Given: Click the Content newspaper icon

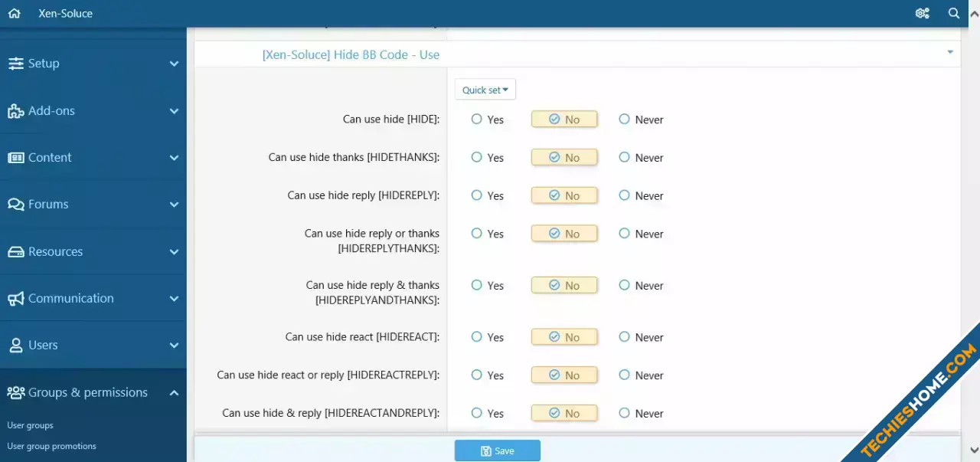Looking at the screenshot, I should [15, 158].
